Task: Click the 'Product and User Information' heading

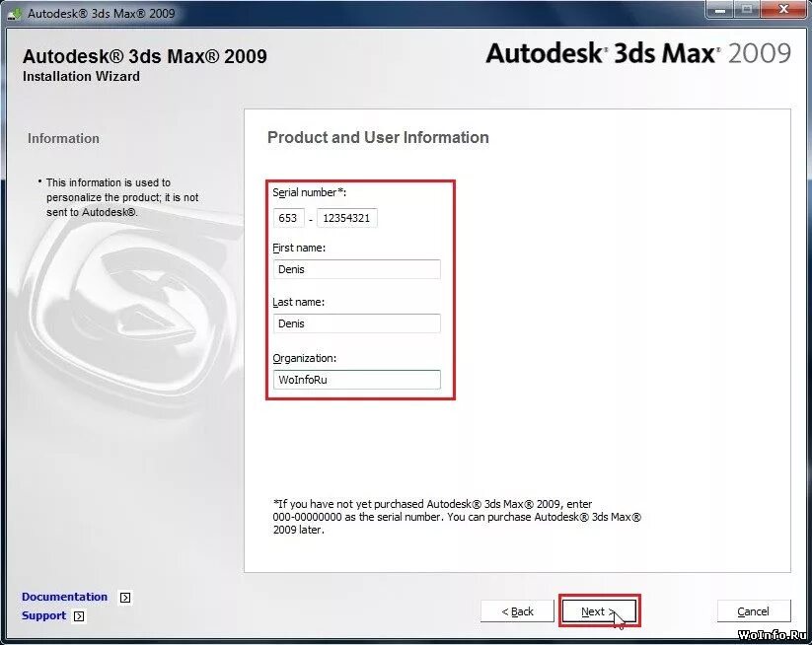Action: tap(378, 138)
